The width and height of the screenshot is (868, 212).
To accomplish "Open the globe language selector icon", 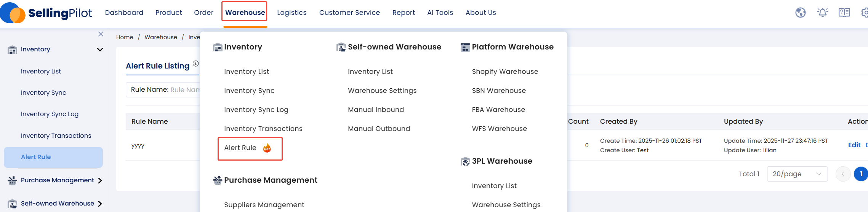I will (800, 13).
